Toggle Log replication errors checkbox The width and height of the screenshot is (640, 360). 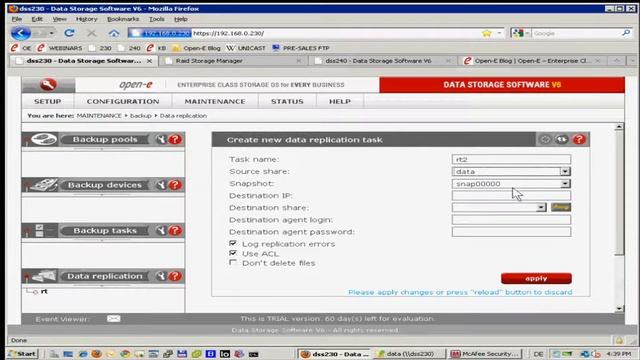[233, 243]
